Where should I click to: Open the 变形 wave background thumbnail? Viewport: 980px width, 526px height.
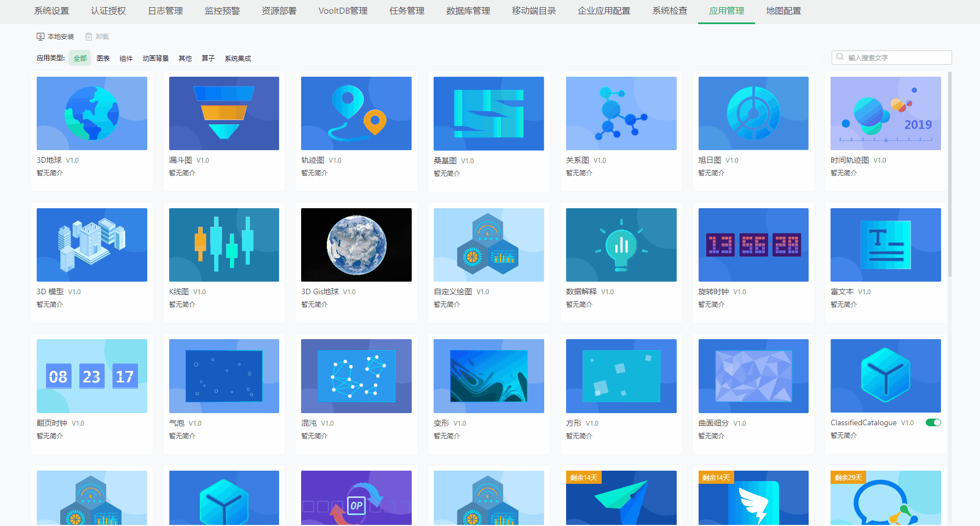pyautogui.click(x=489, y=376)
